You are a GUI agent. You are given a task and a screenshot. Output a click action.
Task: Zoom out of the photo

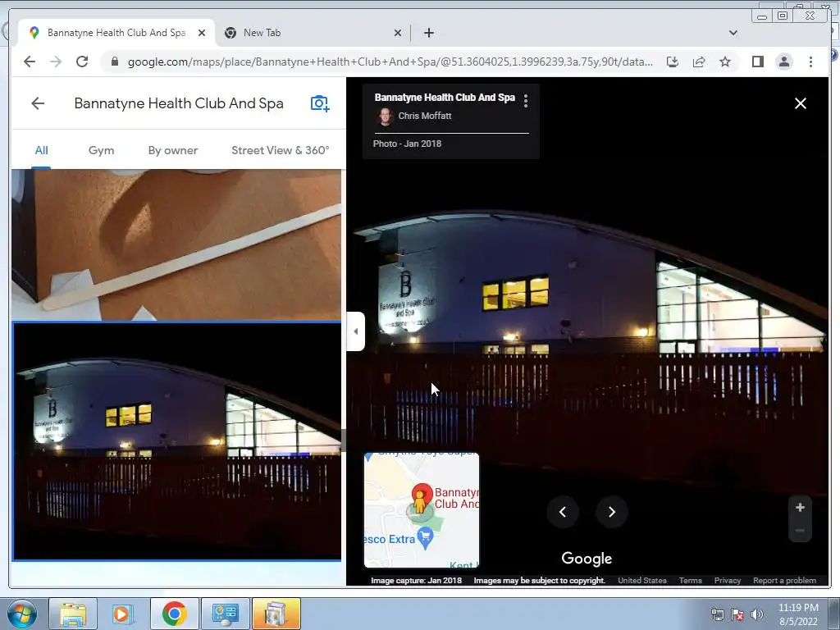coord(800,531)
